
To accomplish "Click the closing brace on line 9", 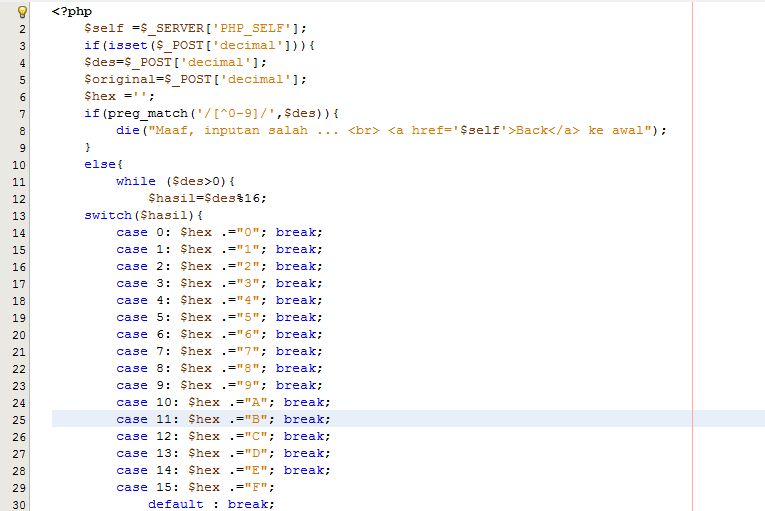I will tap(88, 147).
